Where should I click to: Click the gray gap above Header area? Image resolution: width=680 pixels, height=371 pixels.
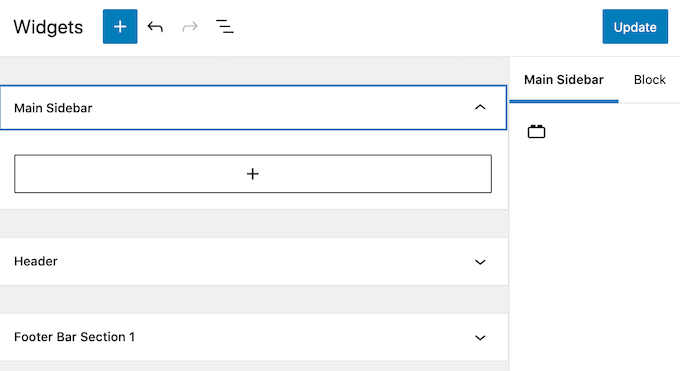coord(254,223)
